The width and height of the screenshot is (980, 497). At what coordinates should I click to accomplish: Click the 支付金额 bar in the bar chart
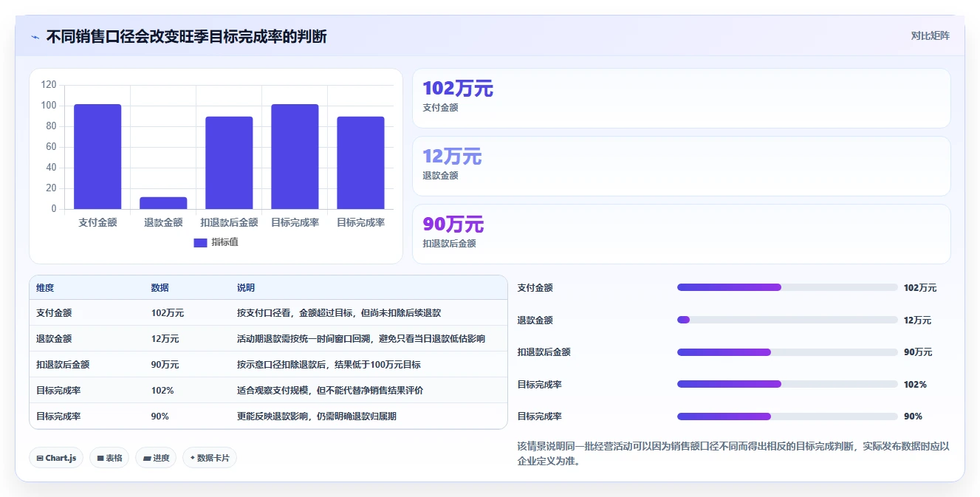(97, 157)
